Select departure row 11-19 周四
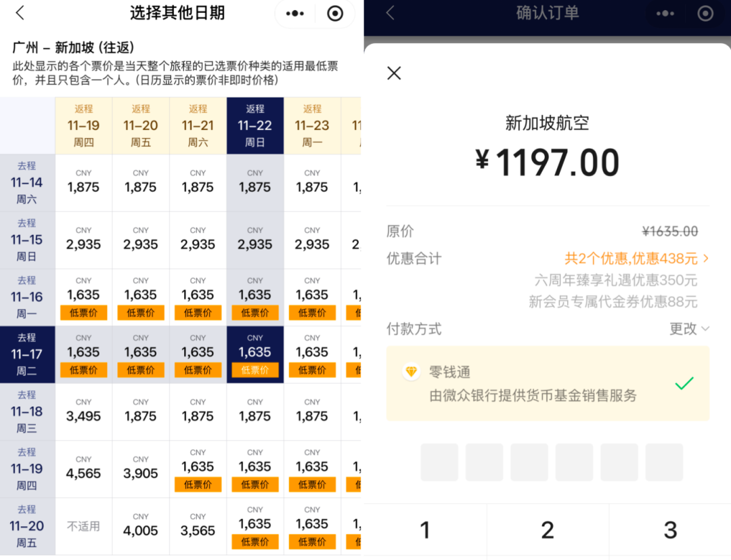The height and width of the screenshot is (560, 731). [x=27, y=469]
